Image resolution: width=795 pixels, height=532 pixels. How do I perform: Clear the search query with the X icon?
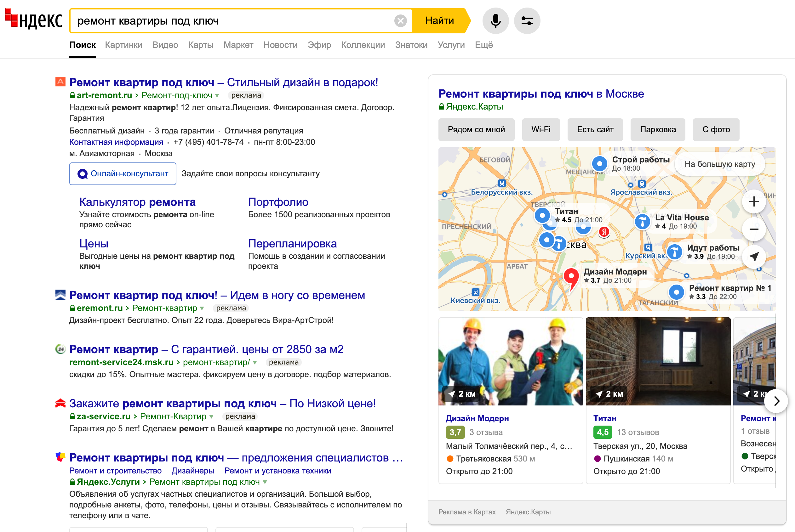[x=401, y=21]
